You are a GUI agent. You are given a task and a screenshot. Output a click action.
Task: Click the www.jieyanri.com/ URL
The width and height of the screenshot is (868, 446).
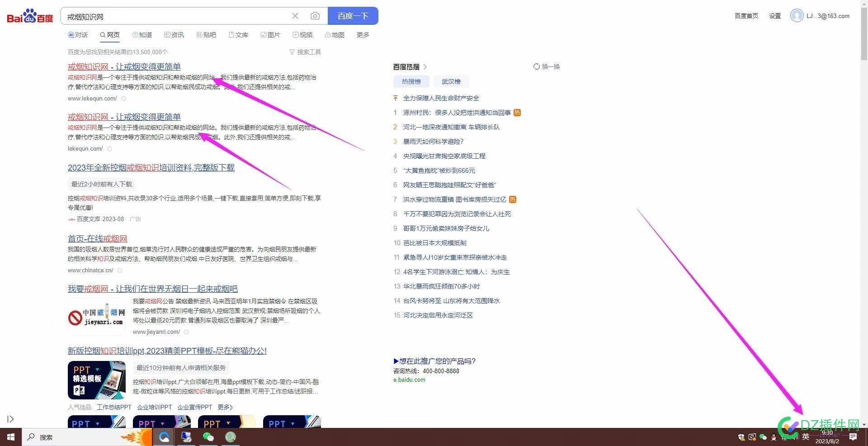point(156,332)
